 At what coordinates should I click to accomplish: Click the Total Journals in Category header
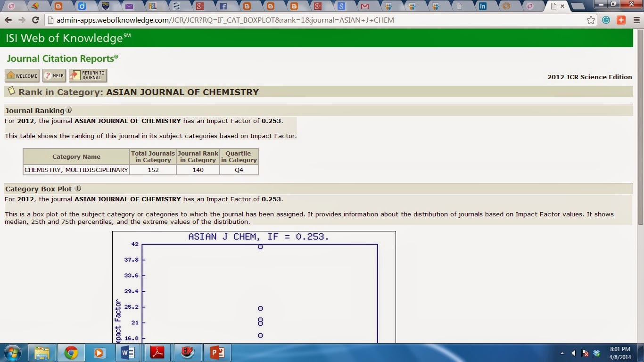point(153,156)
